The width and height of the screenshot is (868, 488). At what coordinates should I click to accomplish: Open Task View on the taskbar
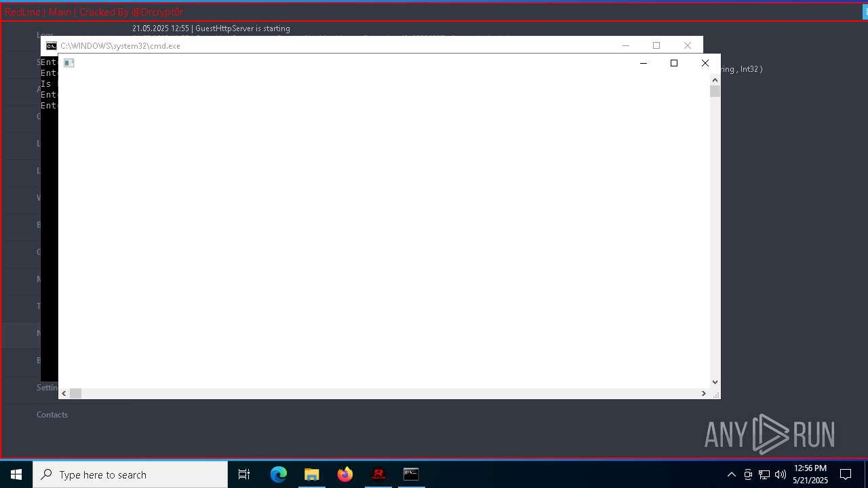pos(244,474)
